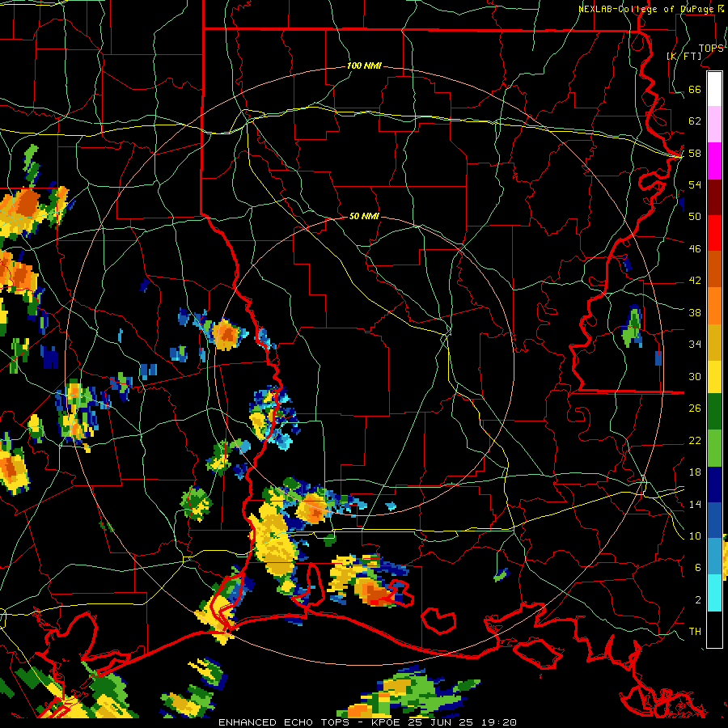Click the light pink legend swatch

pyautogui.click(x=714, y=125)
